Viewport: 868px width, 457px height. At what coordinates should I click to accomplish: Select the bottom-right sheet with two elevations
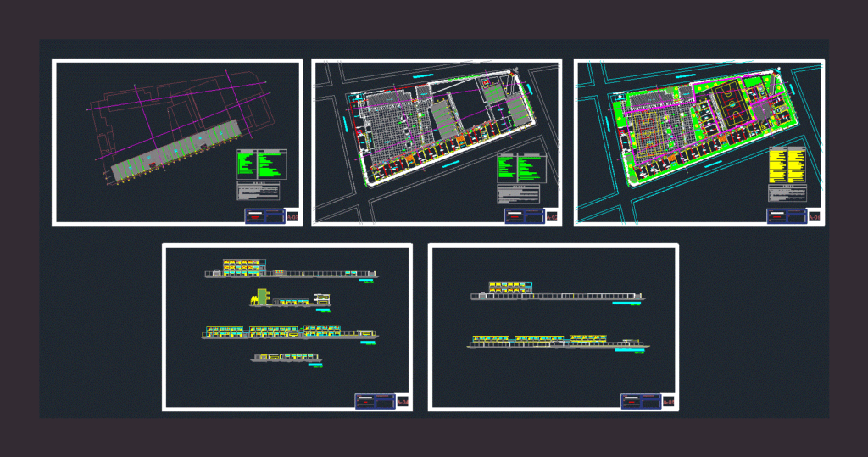(x=554, y=327)
